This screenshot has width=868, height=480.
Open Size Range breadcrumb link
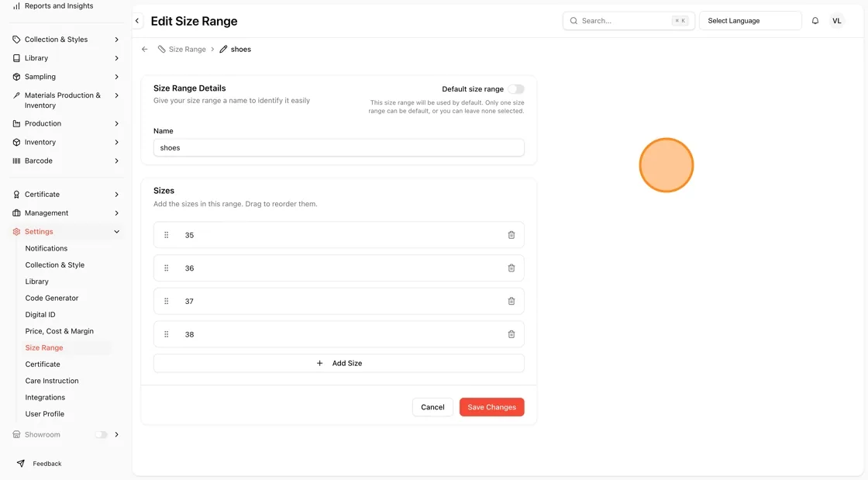181,50
